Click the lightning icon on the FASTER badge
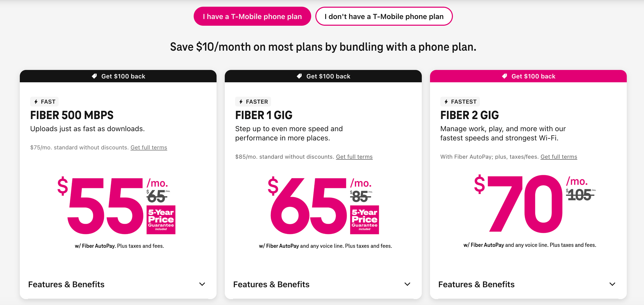This screenshot has width=644, height=305. (241, 101)
